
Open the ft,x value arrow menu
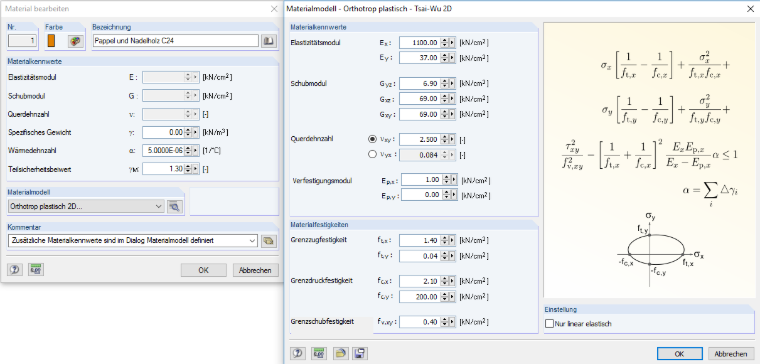coord(452,240)
